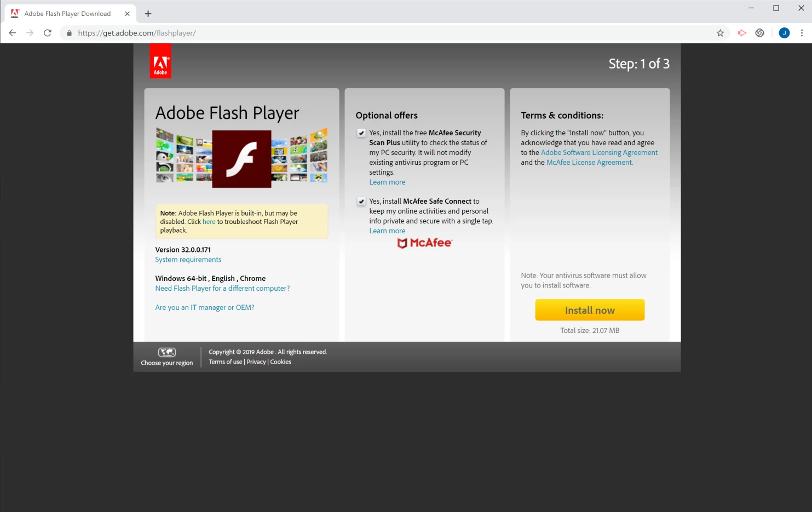
Task: Click 'Version 32.0.0.171' text
Action: pos(183,250)
